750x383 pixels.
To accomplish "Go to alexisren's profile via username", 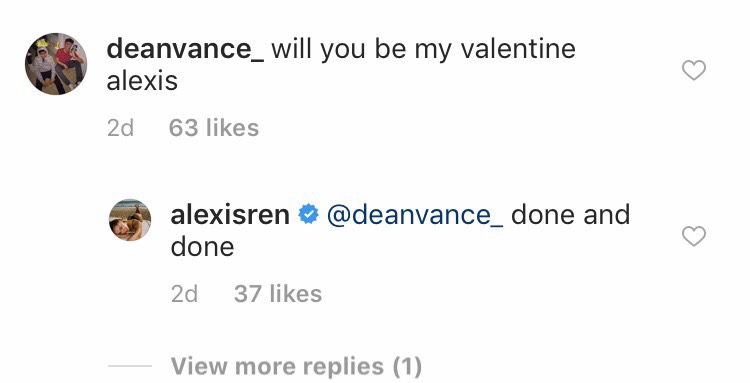I will click(x=230, y=214).
